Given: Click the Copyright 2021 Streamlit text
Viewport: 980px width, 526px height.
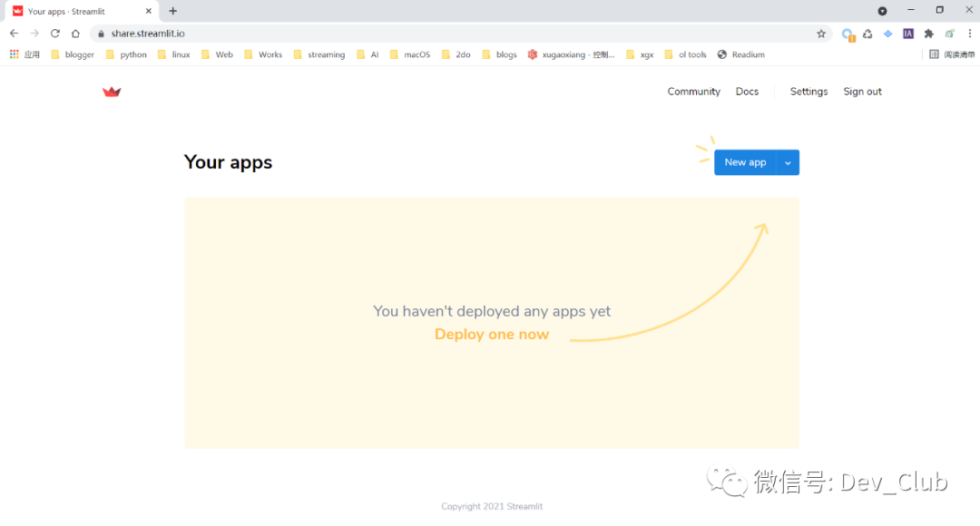Looking at the screenshot, I should [492, 507].
